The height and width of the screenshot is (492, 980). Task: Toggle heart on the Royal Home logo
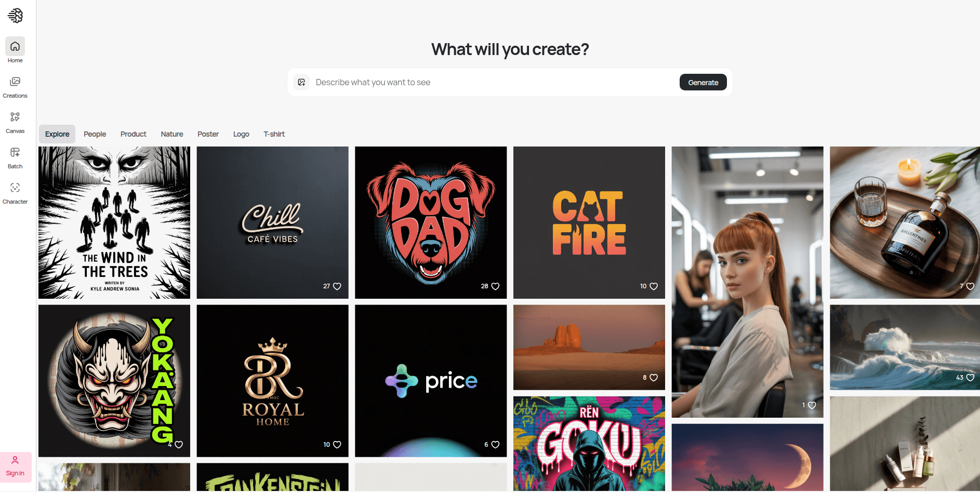(x=337, y=445)
